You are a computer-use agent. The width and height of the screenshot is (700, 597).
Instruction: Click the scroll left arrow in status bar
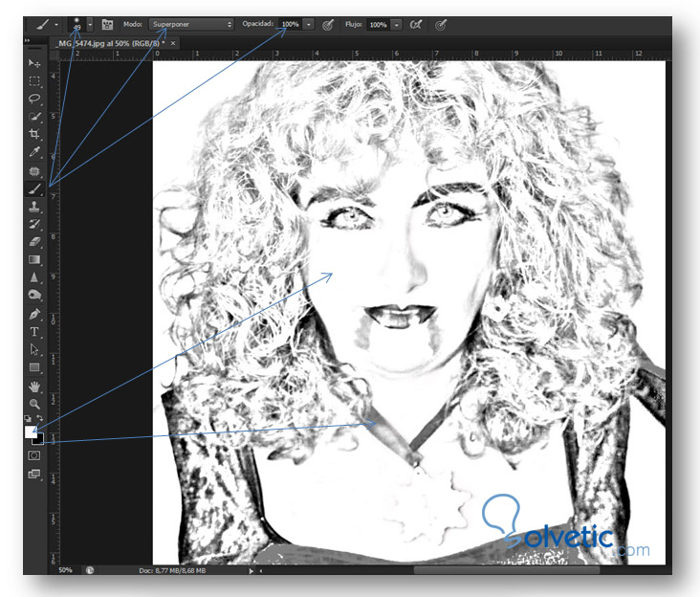coord(261,570)
